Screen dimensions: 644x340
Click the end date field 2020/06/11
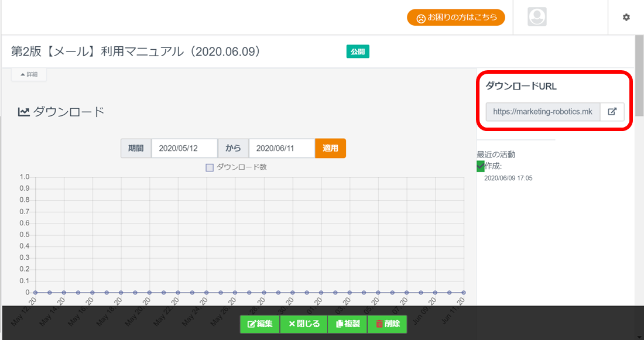click(282, 148)
